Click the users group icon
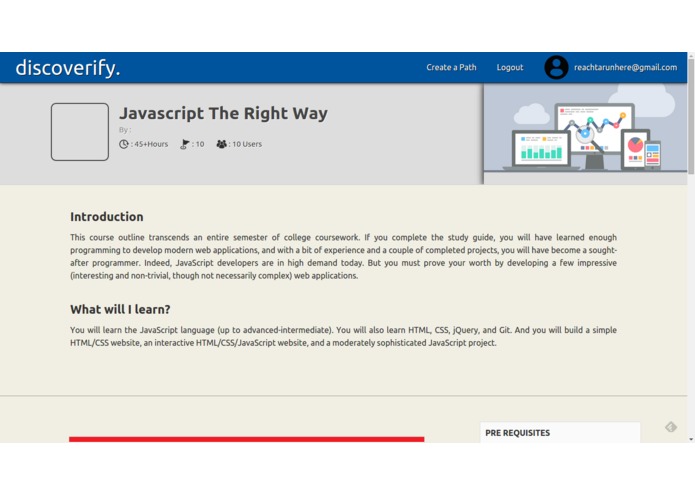The height and width of the screenshot is (494, 695). (x=222, y=144)
